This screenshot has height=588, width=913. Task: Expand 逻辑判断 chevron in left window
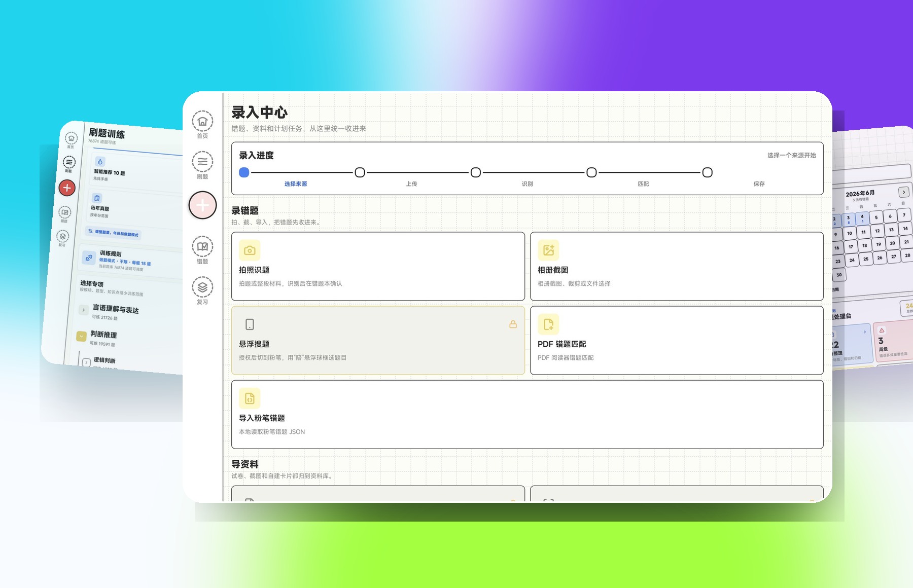click(x=87, y=362)
